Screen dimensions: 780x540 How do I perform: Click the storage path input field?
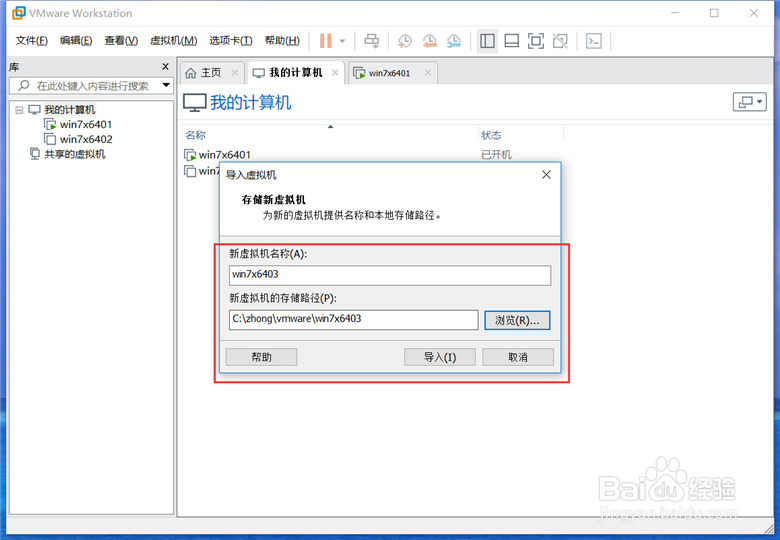pos(354,320)
